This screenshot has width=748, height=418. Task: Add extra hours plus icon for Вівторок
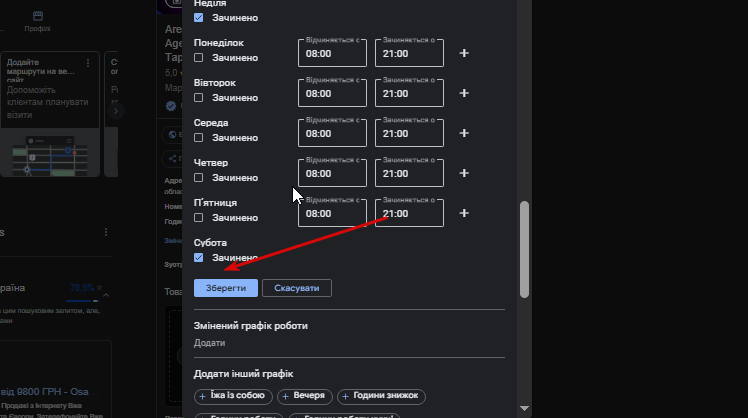[464, 93]
